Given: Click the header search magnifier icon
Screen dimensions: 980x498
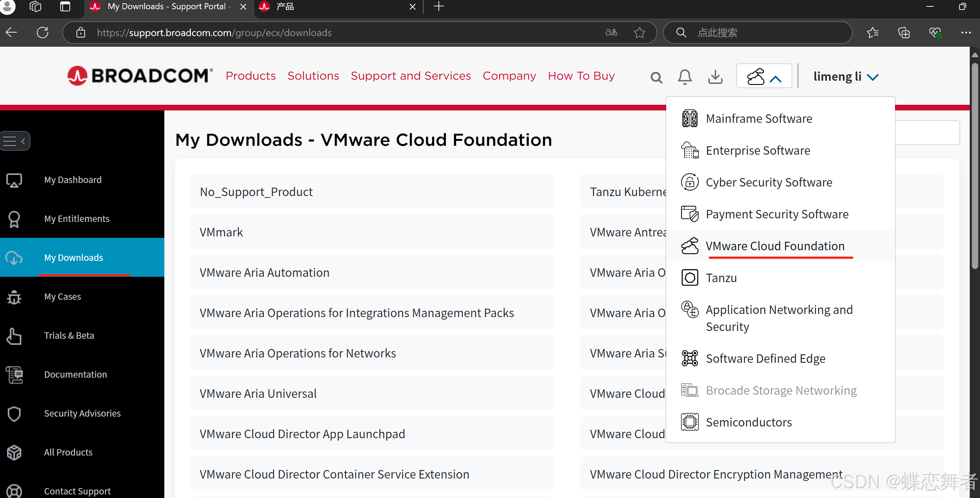Looking at the screenshot, I should point(656,78).
